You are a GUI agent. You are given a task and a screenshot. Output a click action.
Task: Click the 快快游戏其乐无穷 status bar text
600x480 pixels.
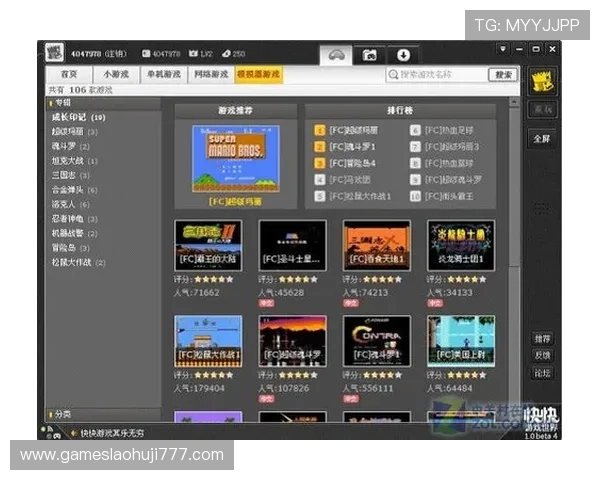point(112,433)
